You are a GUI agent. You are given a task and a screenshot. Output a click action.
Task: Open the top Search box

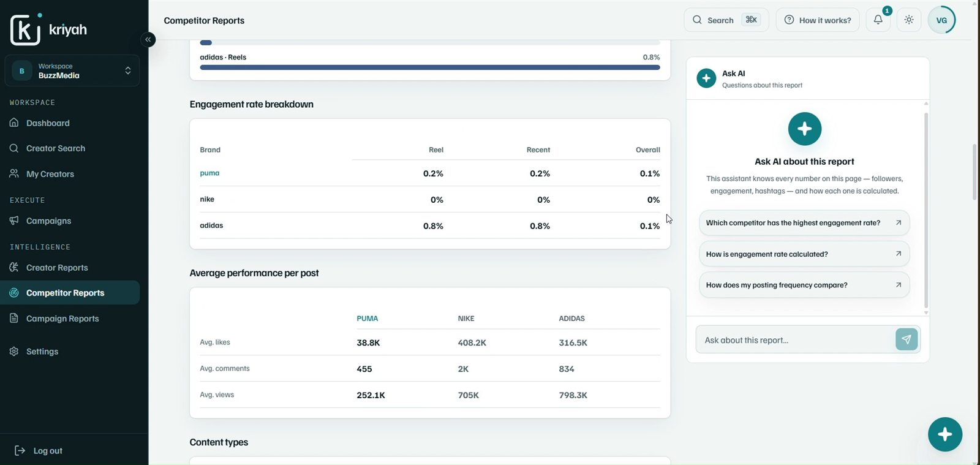coord(726,20)
